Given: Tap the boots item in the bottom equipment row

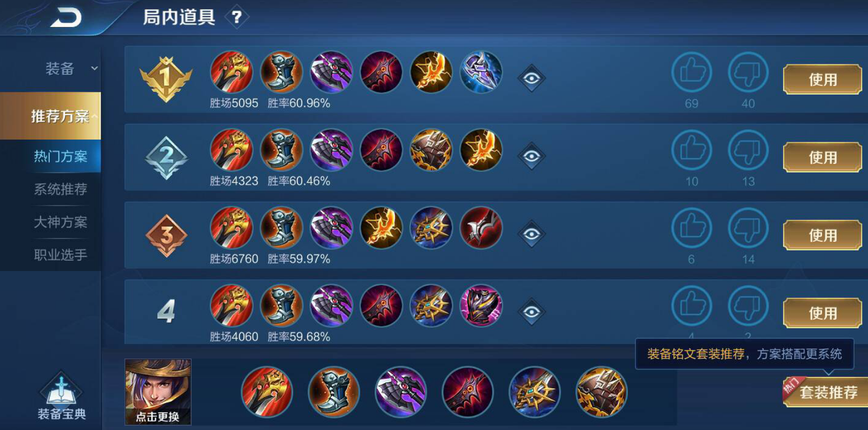Looking at the screenshot, I should (334, 392).
